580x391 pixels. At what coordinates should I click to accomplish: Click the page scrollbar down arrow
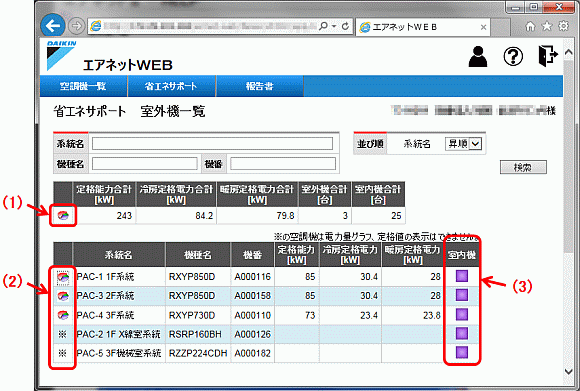click(569, 371)
